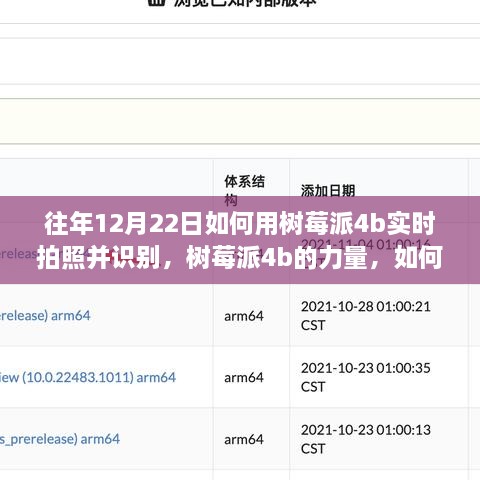This screenshot has width=480, height=480.
Task: Open the 's_prerelease) arm64' build link
Action: [x=60, y=439]
